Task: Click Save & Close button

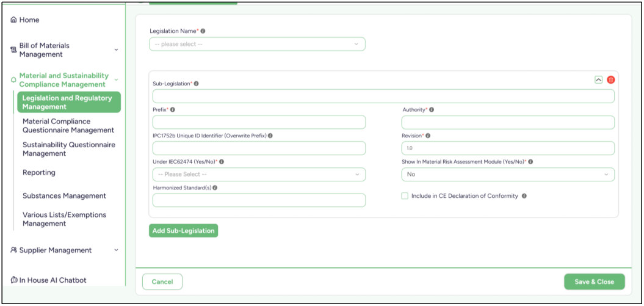Action: [595, 282]
